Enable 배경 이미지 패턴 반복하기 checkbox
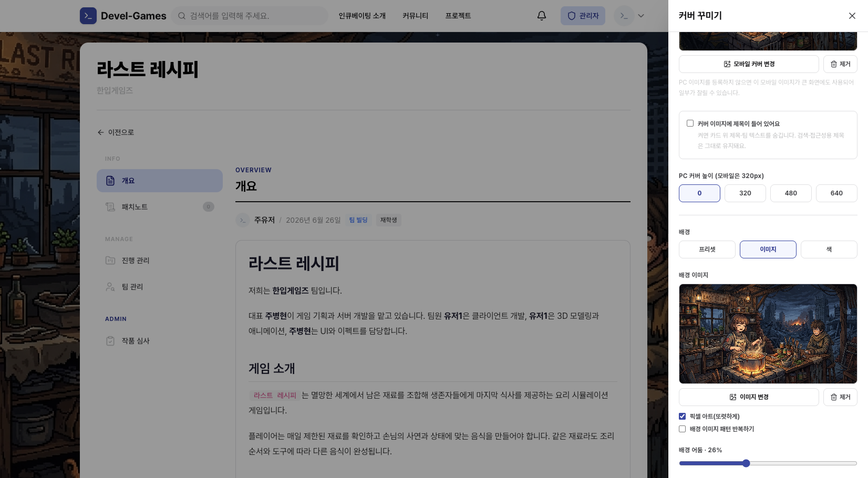 click(682, 429)
